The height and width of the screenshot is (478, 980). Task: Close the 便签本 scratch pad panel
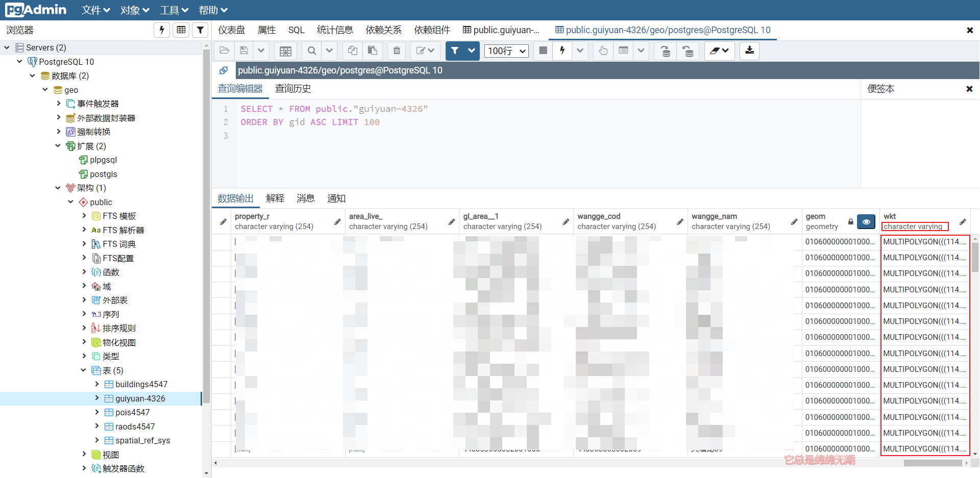click(969, 89)
